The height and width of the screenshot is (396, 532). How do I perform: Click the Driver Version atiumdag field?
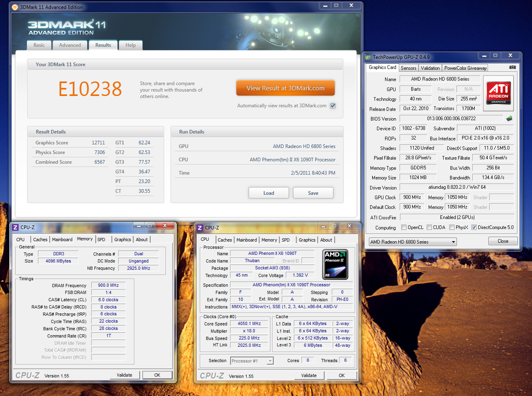click(x=457, y=187)
